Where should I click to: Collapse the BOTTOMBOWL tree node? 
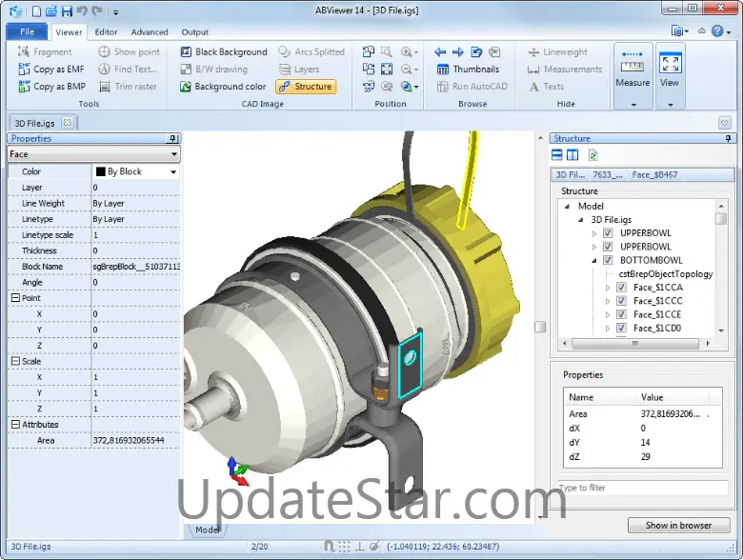tap(594, 261)
